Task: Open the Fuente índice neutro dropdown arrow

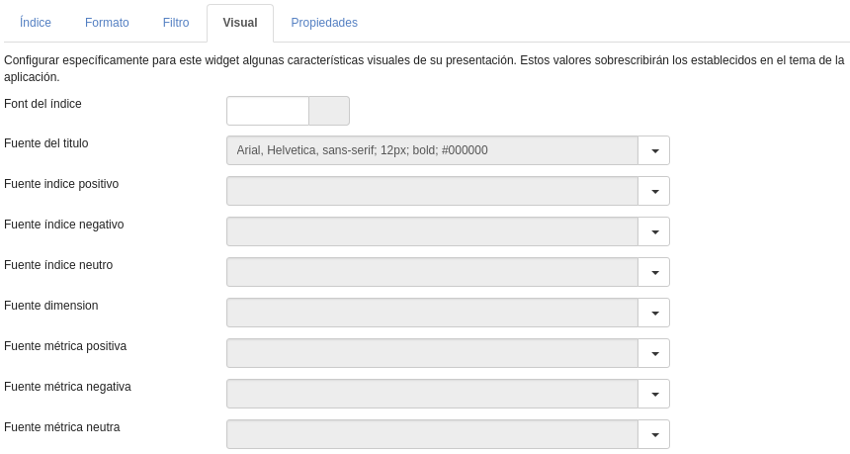Action: pos(655,272)
